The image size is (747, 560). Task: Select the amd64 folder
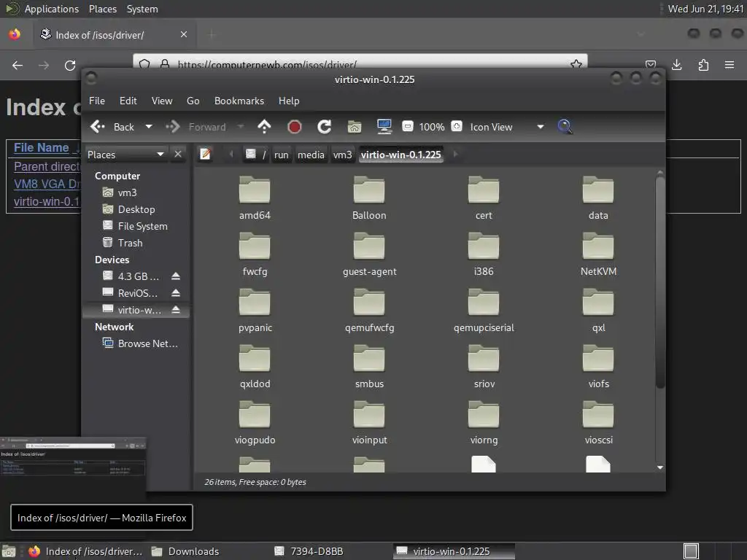point(255,198)
